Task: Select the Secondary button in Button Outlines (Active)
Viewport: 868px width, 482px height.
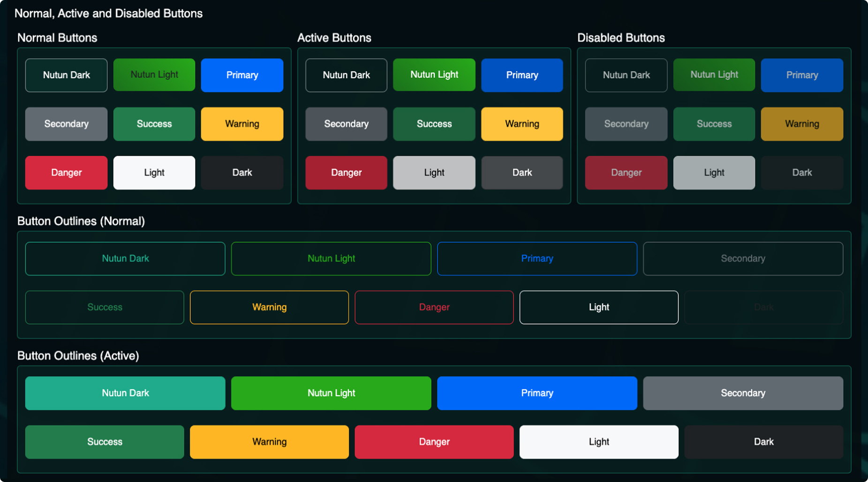Action: 743,393
